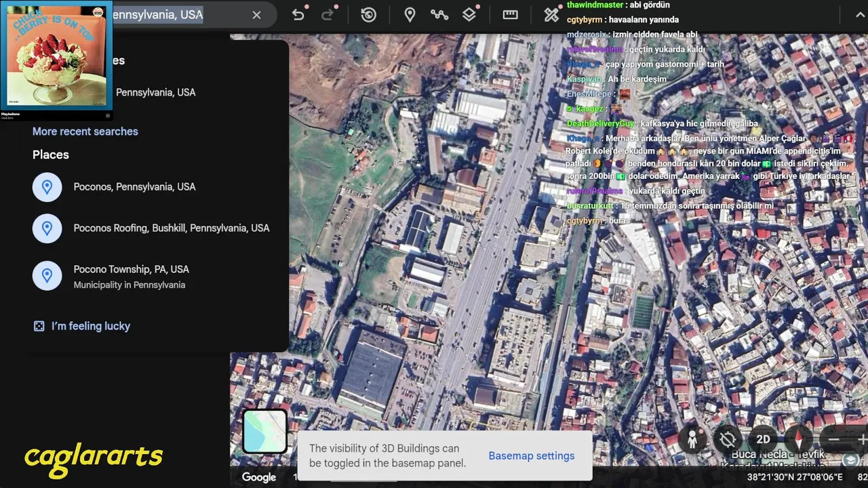Open the map layers tool
Image resolution: width=868 pixels, height=488 pixels.
pyautogui.click(x=469, y=15)
